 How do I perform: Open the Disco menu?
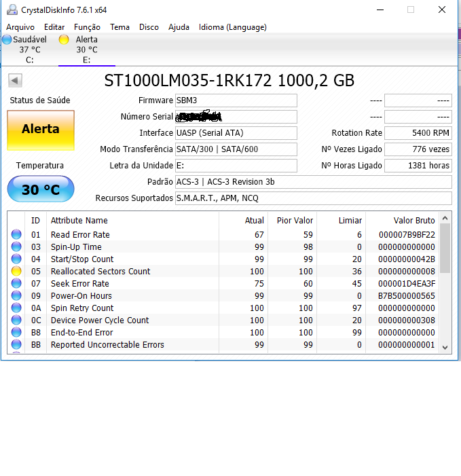[x=149, y=27]
